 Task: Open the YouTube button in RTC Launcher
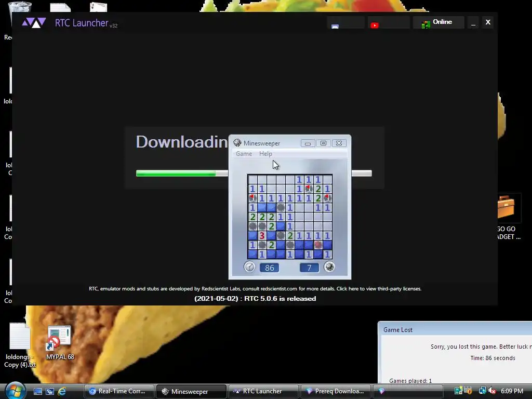pos(389,22)
